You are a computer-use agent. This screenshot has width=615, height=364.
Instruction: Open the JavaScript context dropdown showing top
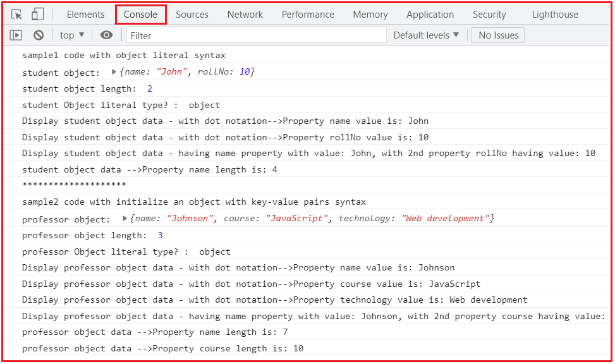tap(70, 35)
